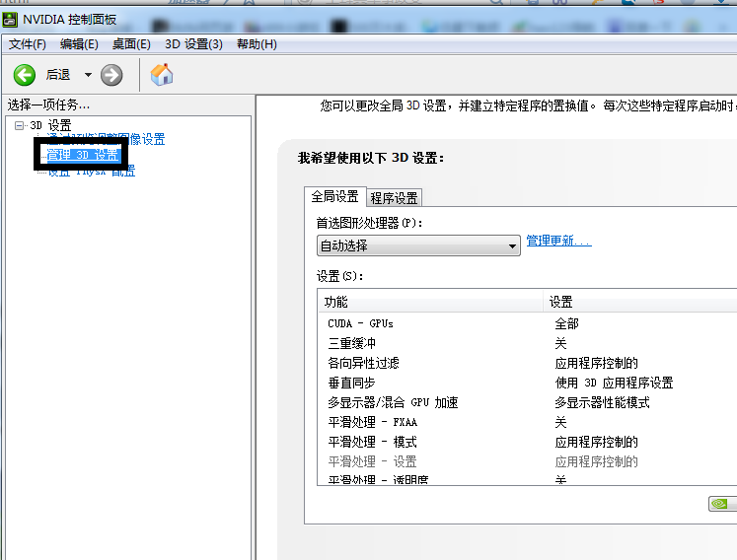Select the 各向异性过滤 setting row
The image size is (737, 560).
coord(528,363)
